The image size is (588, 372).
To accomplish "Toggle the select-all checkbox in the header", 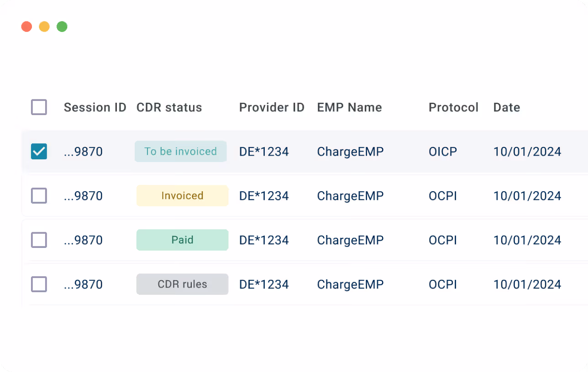I will pos(39,107).
